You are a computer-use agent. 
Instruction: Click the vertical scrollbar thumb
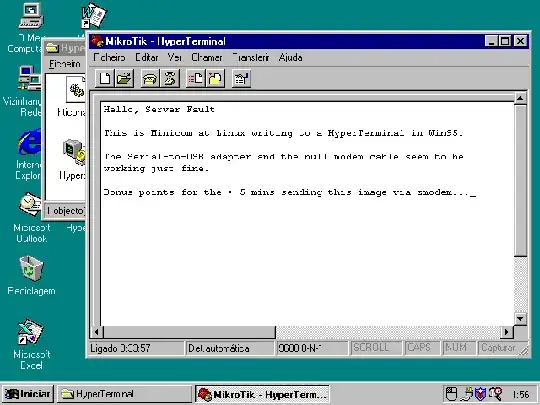[520, 180]
